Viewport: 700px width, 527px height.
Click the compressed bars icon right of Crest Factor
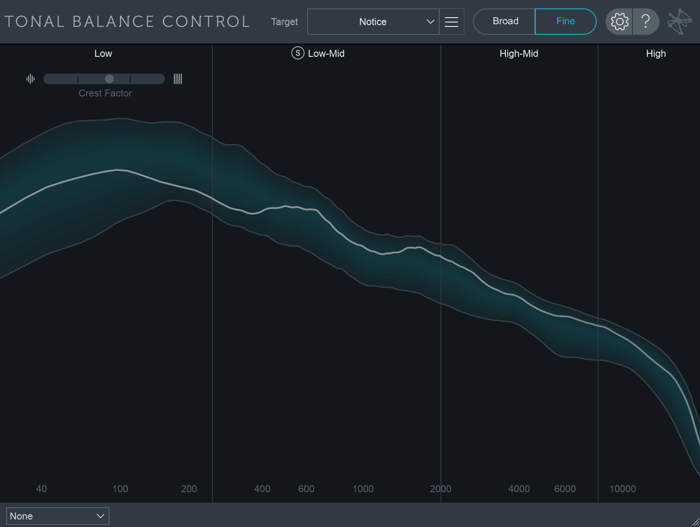pos(178,79)
